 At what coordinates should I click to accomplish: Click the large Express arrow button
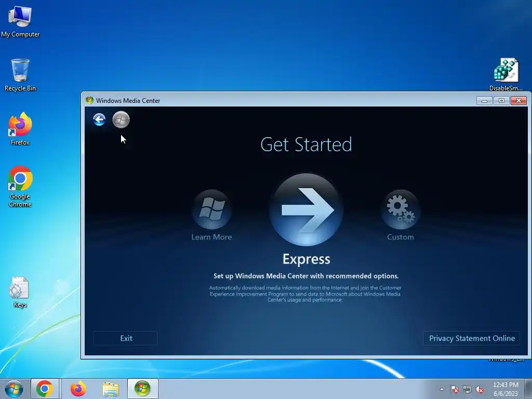[x=307, y=210]
